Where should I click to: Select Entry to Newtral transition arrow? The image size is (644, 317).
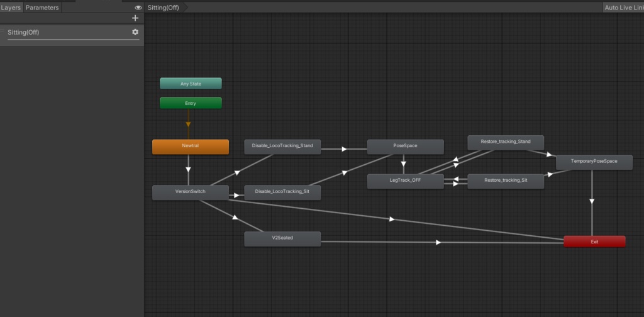point(188,124)
